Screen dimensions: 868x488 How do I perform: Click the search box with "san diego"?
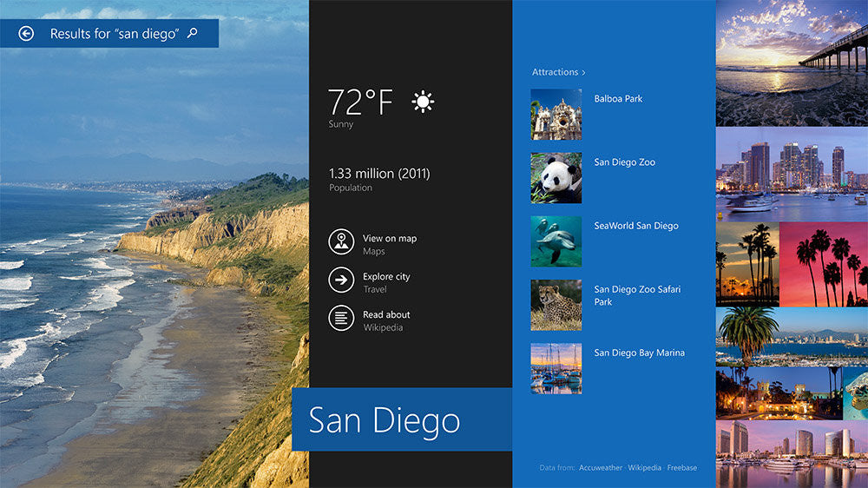pyautogui.click(x=113, y=34)
